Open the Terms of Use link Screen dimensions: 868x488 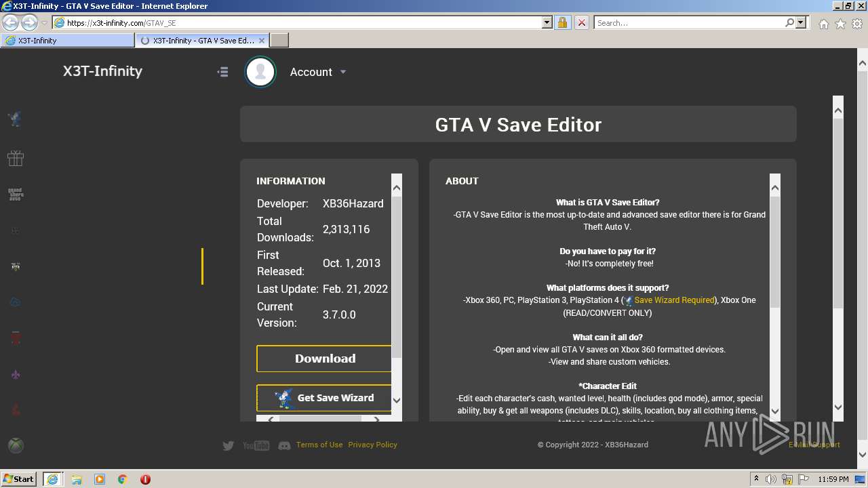tap(319, 445)
